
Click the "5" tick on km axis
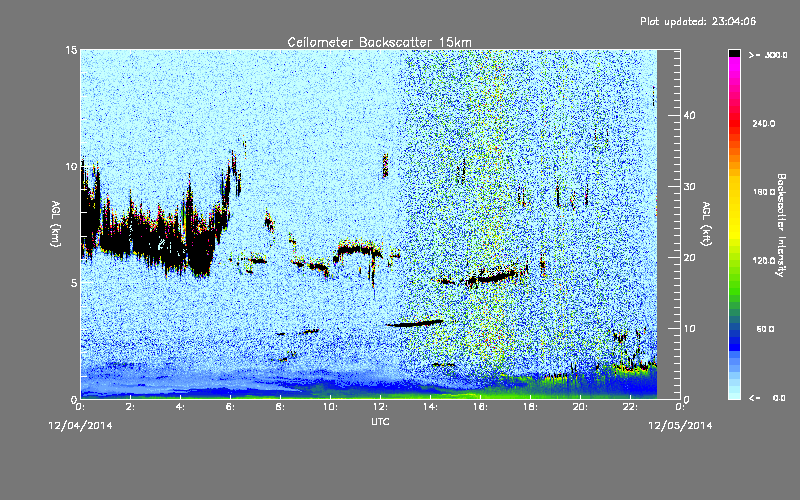pyautogui.click(x=74, y=283)
